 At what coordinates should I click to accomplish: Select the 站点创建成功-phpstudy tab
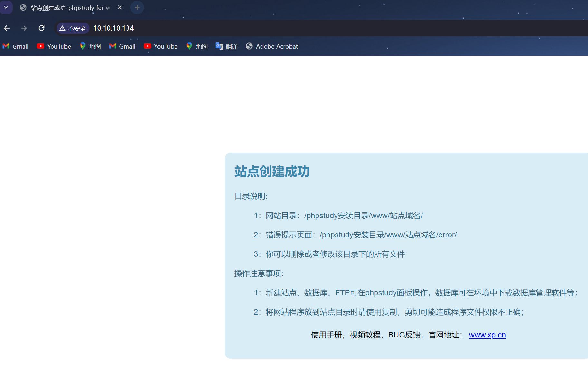68,8
